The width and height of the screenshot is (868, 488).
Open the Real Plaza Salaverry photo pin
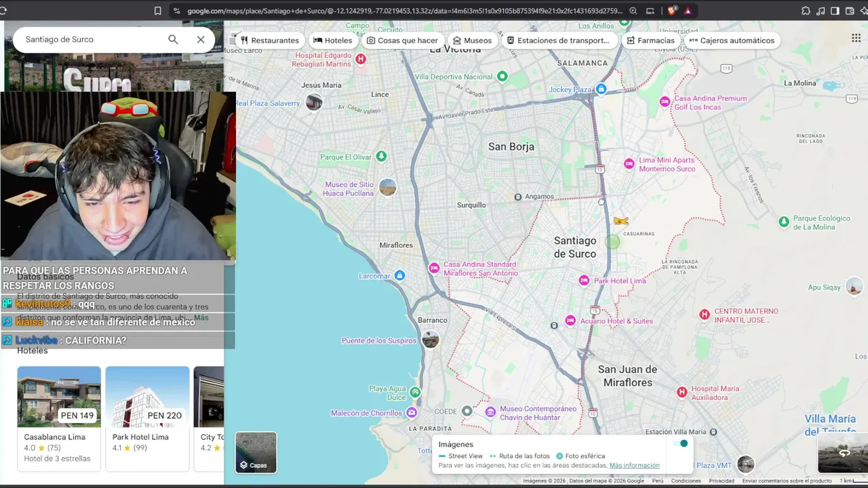[314, 102]
